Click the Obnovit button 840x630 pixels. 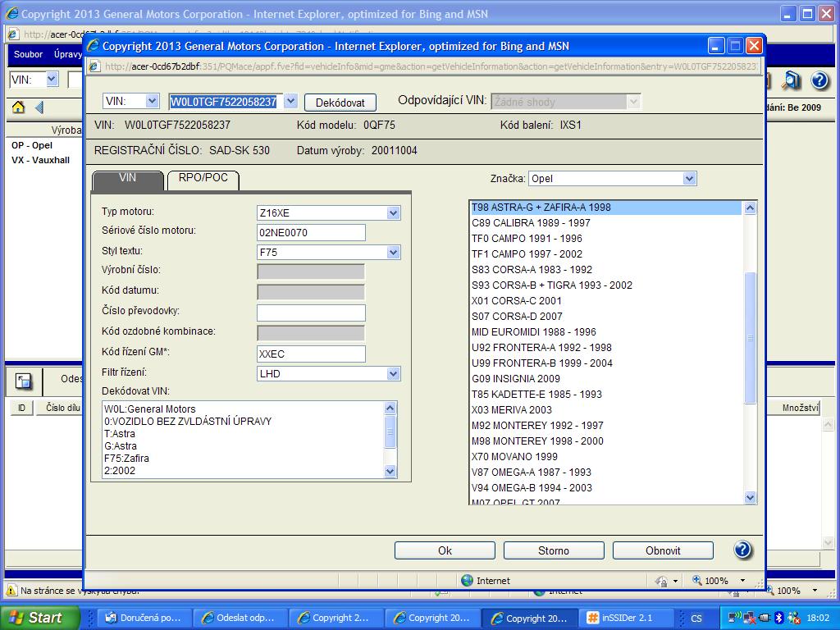tap(663, 550)
